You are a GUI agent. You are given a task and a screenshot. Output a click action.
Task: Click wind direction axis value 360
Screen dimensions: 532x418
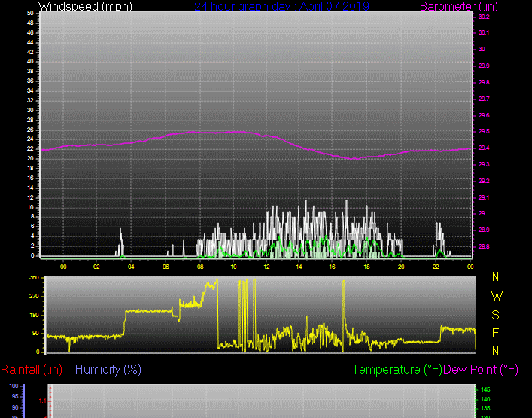pyautogui.click(x=34, y=278)
